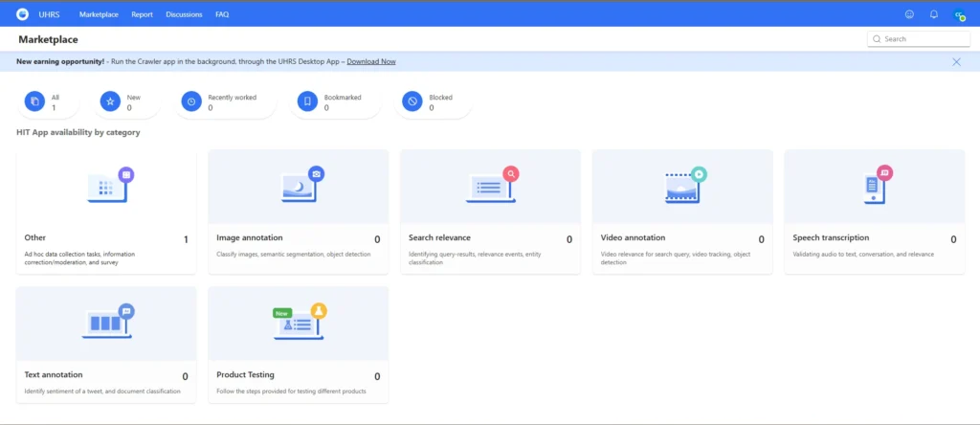Screen dimensions: 980x425
Task: Open the Speech transcription title
Action: tap(831, 237)
